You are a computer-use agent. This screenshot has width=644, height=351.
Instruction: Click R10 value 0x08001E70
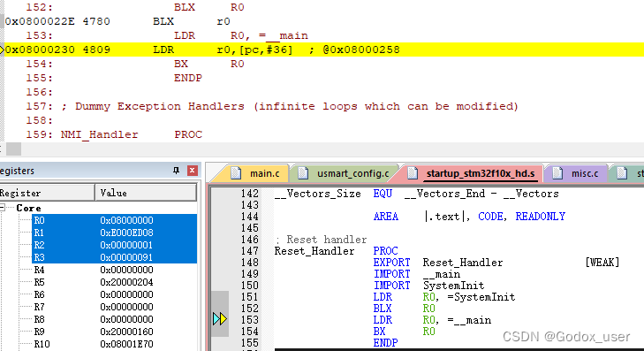126,344
